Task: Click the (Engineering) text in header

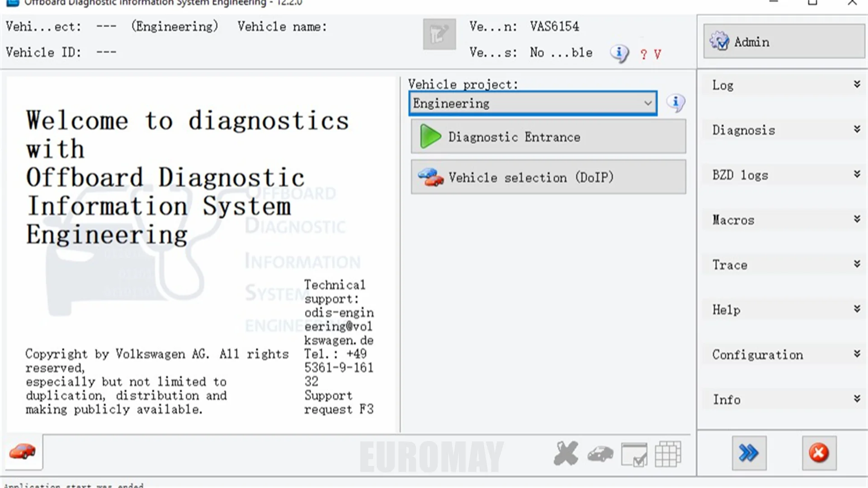Action: pyautogui.click(x=175, y=27)
